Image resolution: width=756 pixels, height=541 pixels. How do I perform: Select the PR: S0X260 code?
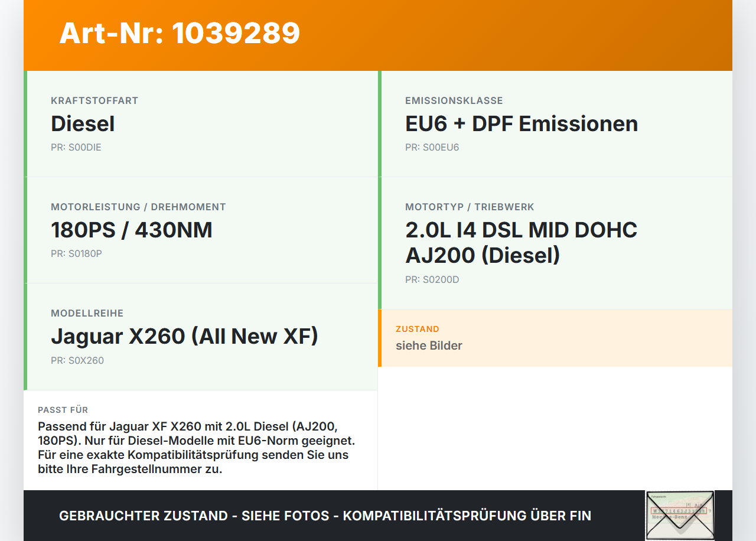pyautogui.click(x=77, y=360)
